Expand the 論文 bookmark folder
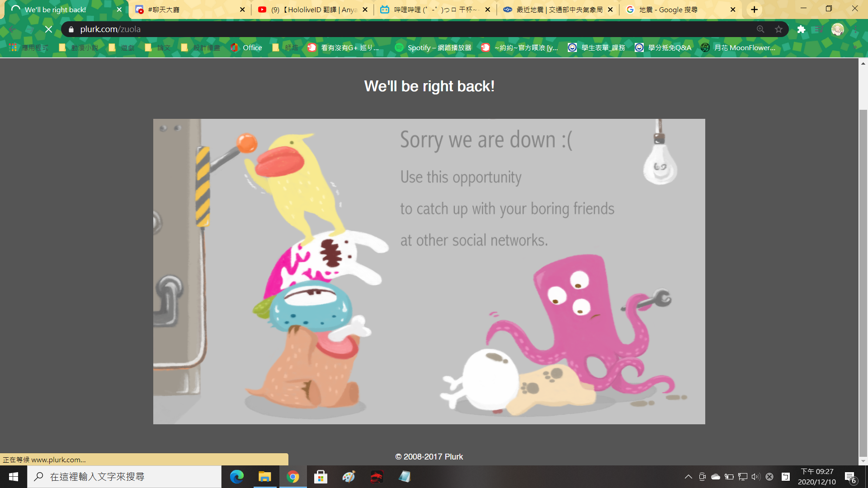Viewport: 868px width, 488px height. click(x=158, y=47)
